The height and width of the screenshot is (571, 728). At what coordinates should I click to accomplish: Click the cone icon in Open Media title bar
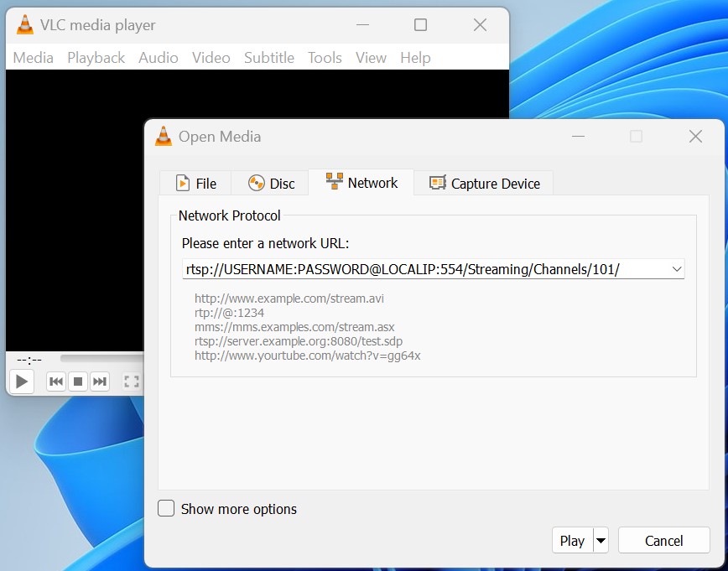164,137
